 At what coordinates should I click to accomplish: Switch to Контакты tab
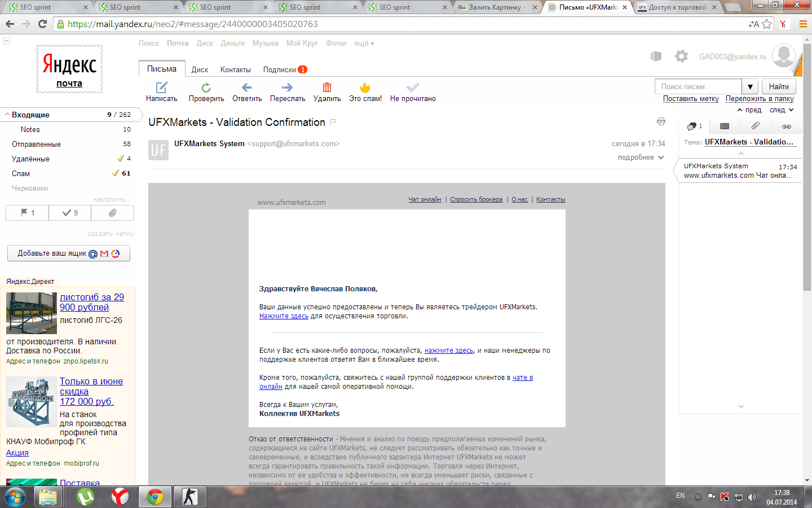(x=236, y=70)
